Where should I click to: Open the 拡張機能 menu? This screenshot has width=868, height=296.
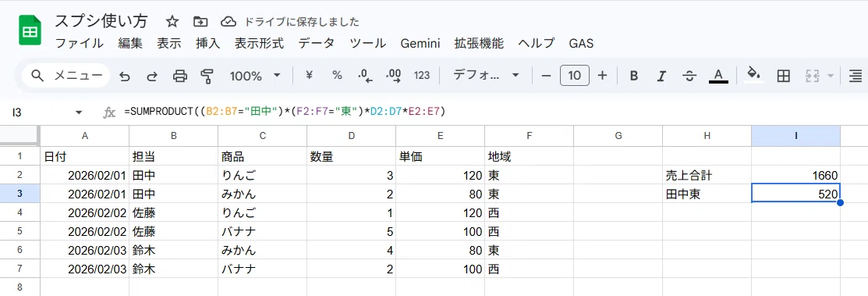pos(479,44)
